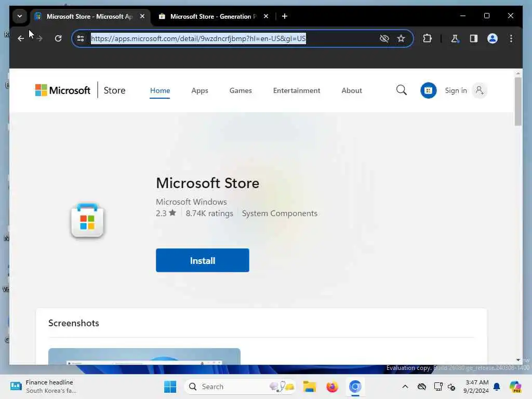Screen dimensions: 532x399
Task: Click the Microsoft Store app icon image
Action: coord(87,221)
